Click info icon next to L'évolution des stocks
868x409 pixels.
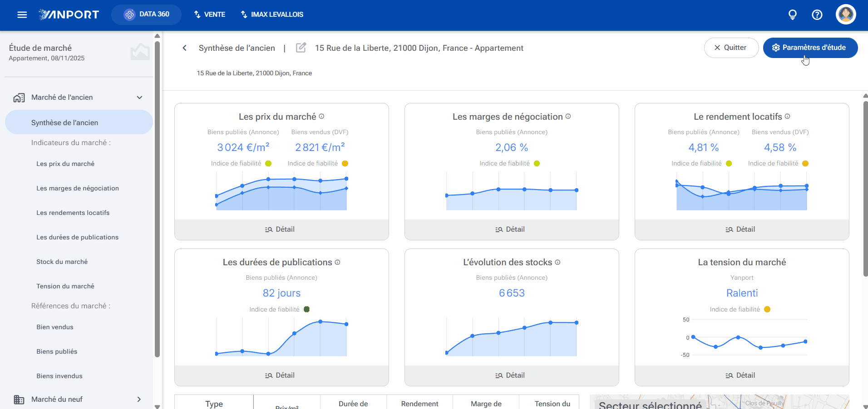pyautogui.click(x=557, y=262)
